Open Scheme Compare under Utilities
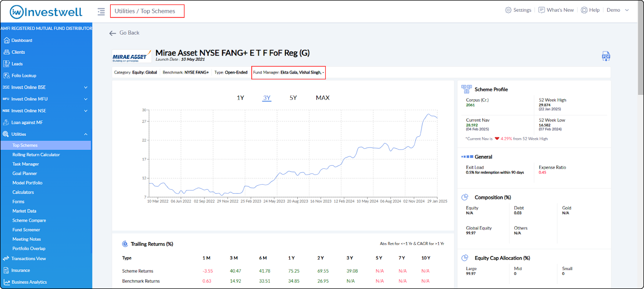Screen dimensions: 644x289 (x=29, y=220)
